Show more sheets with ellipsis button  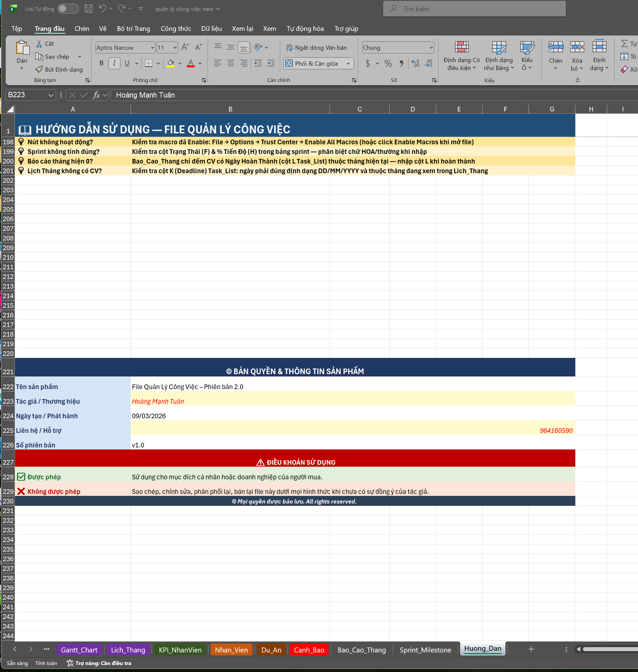(x=47, y=649)
